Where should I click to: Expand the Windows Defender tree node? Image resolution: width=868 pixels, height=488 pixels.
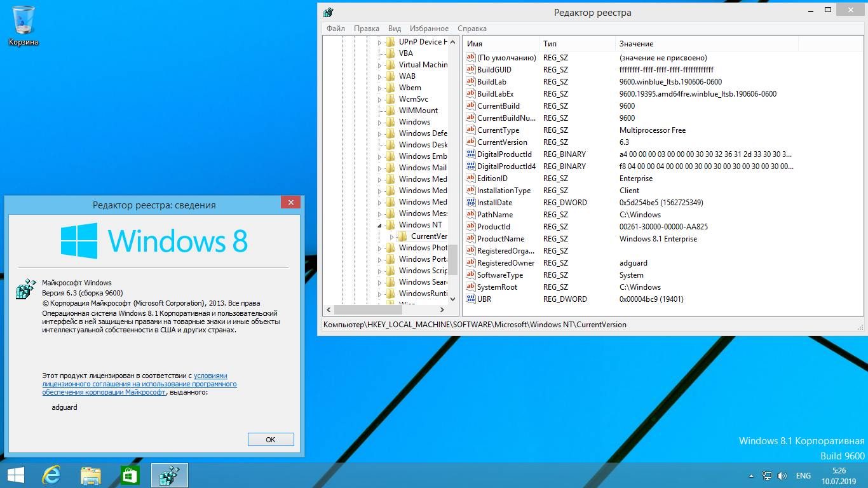(x=381, y=133)
